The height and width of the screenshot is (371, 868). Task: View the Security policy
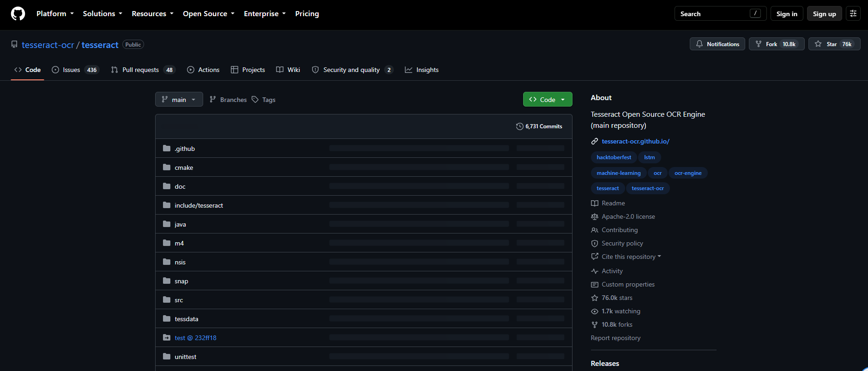tap(617, 243)
